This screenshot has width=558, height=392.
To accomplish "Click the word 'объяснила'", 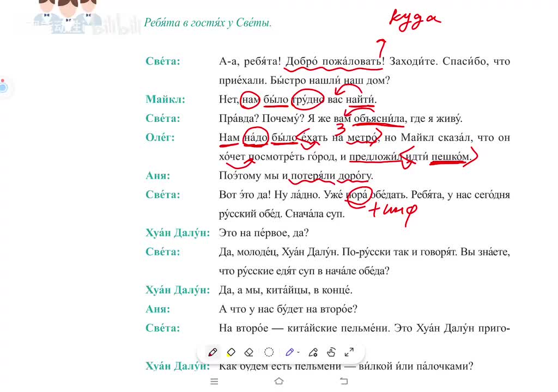I will point(379,119).
